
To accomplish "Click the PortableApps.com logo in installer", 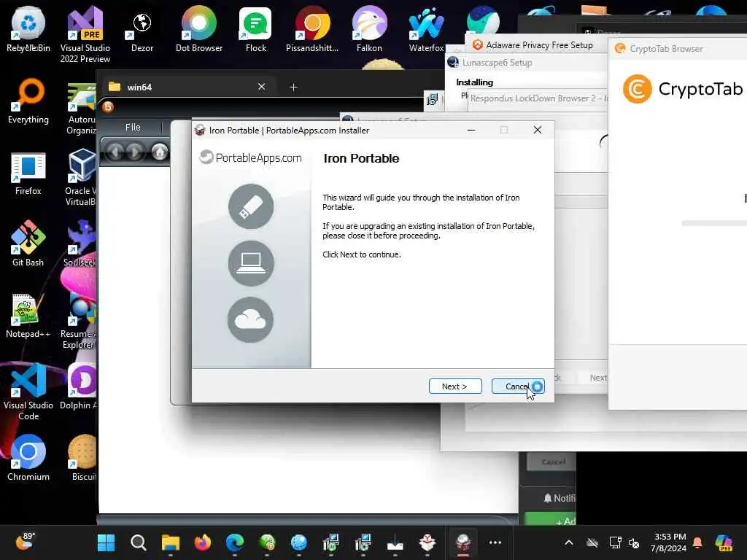I will pyautogui.click(x=251, y=157).
